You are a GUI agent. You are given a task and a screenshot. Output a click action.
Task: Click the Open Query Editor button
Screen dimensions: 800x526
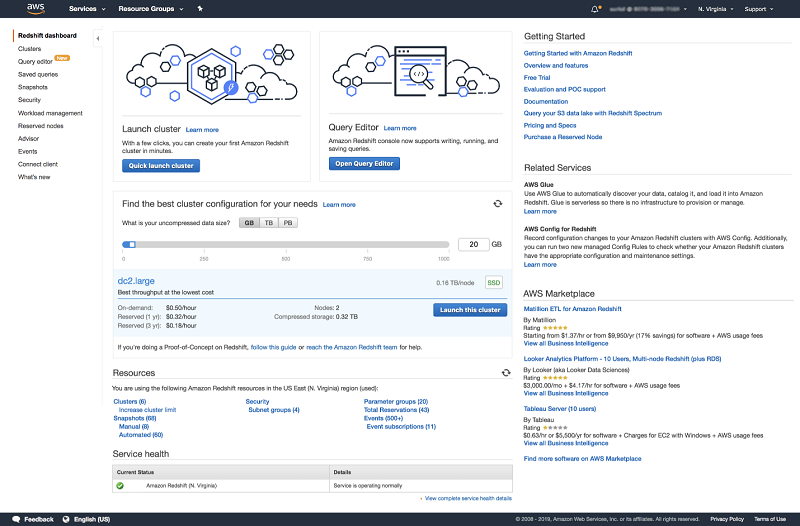(x=364, y=164)
